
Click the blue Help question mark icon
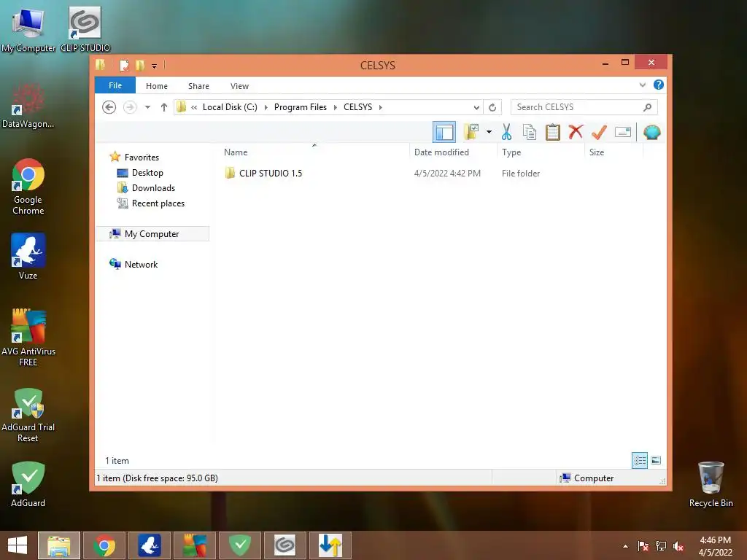[x=659, y=85]
